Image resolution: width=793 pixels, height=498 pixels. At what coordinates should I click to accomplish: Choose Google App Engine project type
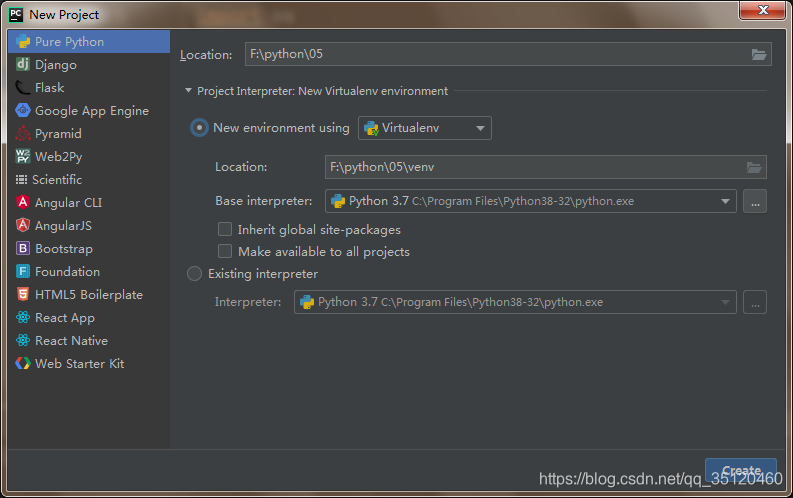[89, 110]
